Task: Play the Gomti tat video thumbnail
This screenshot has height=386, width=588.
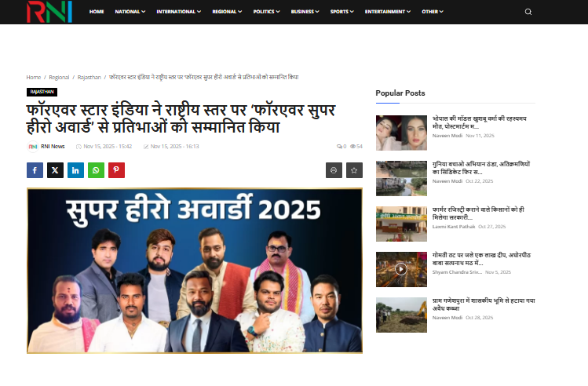Action: coord(400,268)
